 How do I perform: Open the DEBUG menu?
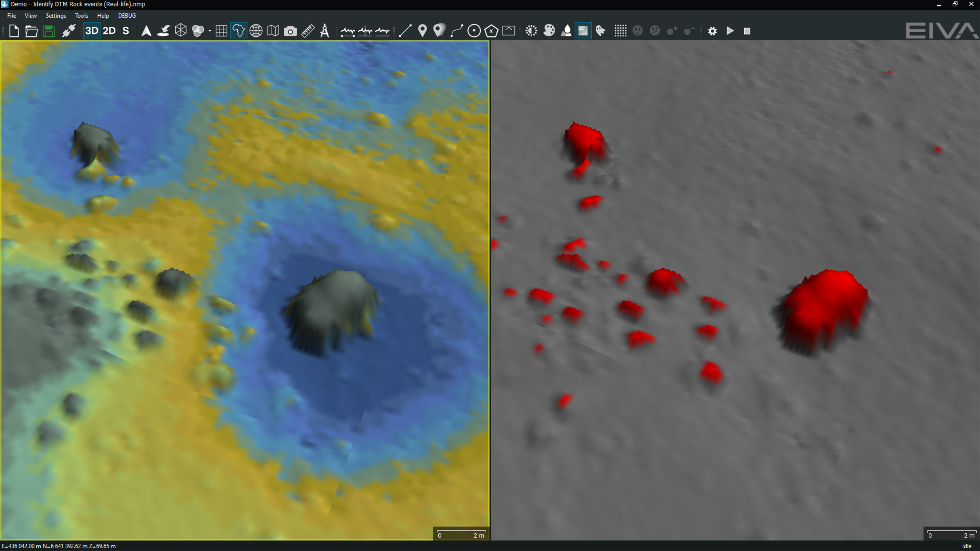click(x=127, y=16)
